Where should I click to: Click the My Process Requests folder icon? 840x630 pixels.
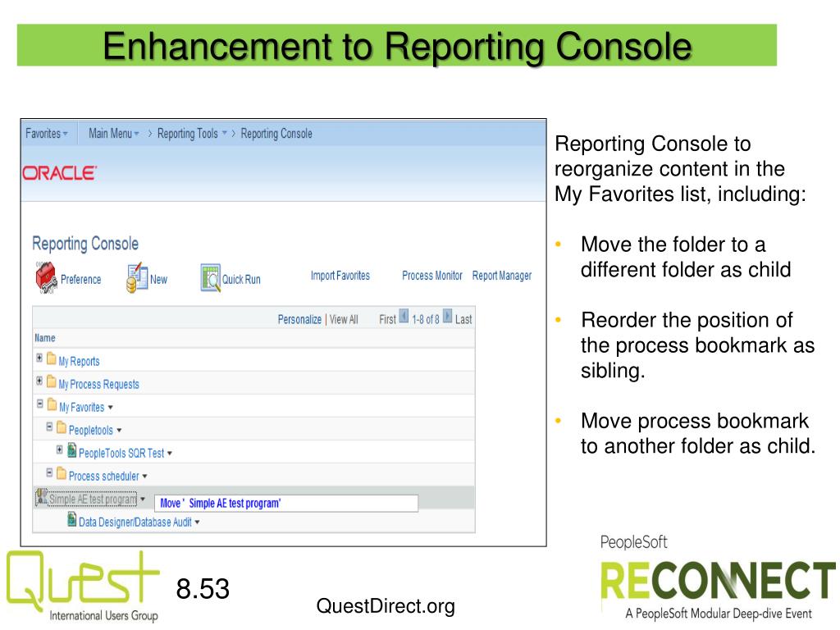coord(52,381)
